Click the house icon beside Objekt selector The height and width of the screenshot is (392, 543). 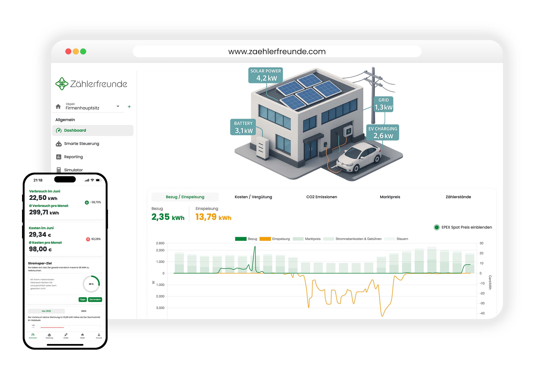point(58,107)
